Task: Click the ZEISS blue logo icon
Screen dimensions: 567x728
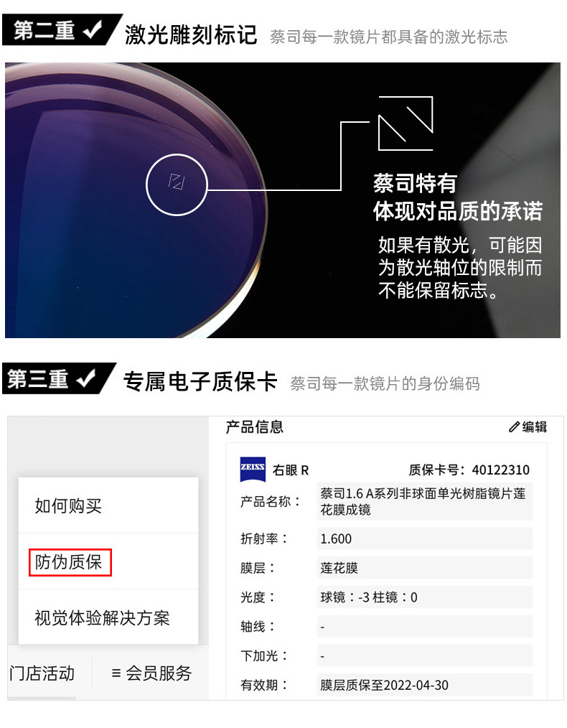Action: pos(253,470)
